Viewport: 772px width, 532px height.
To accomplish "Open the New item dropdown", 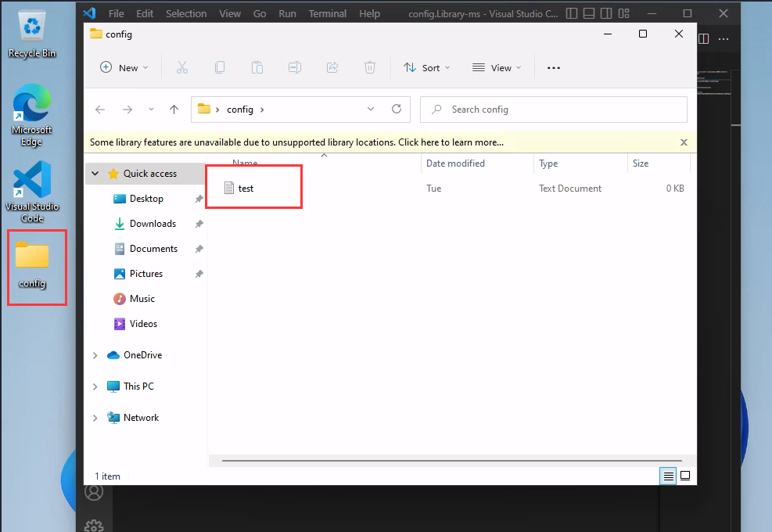I will 124,68.
